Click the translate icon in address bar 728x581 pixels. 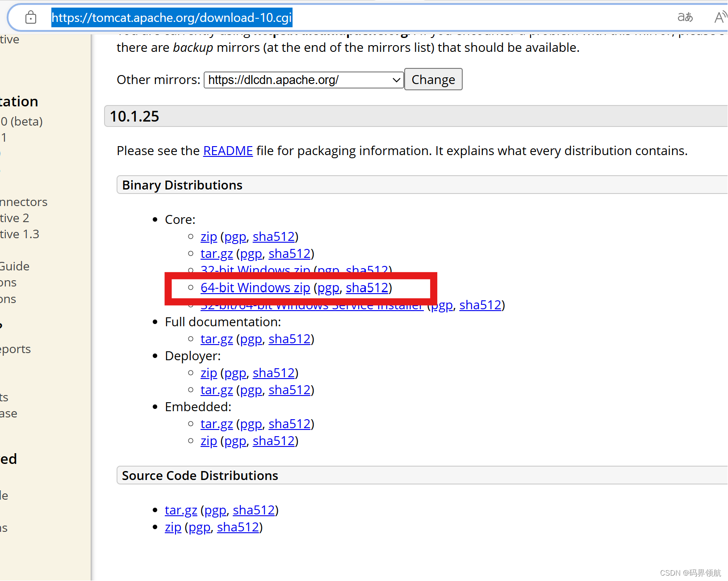(x=685, y=17)
